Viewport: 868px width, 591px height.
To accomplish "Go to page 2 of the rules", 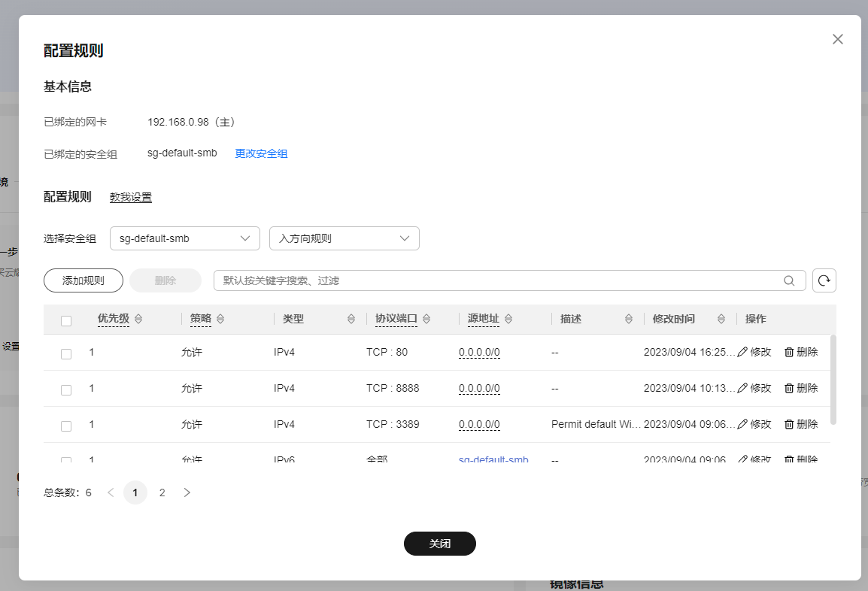I will (x=162, y=492).
